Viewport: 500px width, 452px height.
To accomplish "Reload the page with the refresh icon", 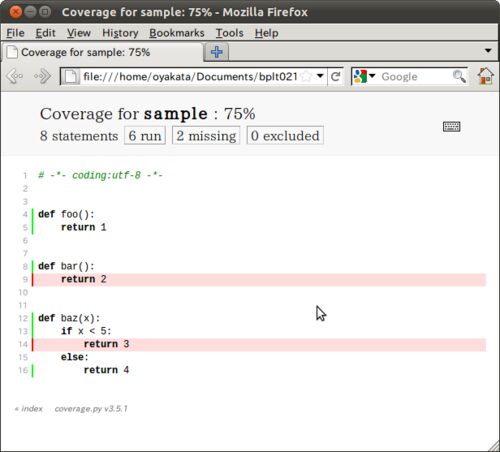I will 336,77.
